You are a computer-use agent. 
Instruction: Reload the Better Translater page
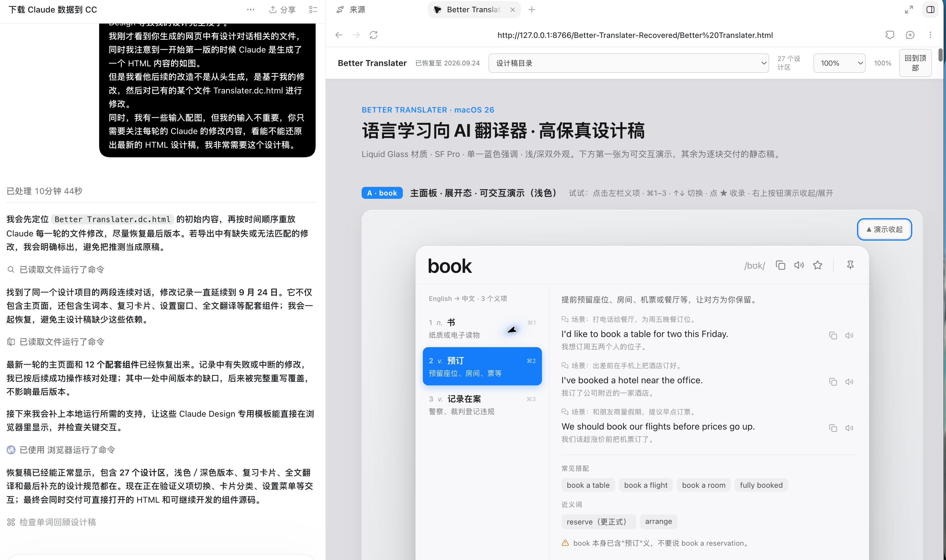tap(373, 35)
